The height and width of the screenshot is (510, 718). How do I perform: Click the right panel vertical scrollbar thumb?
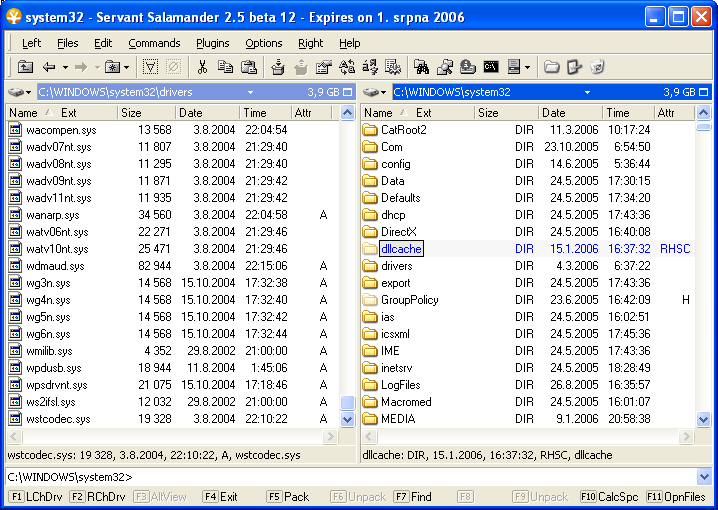(704, 126)
